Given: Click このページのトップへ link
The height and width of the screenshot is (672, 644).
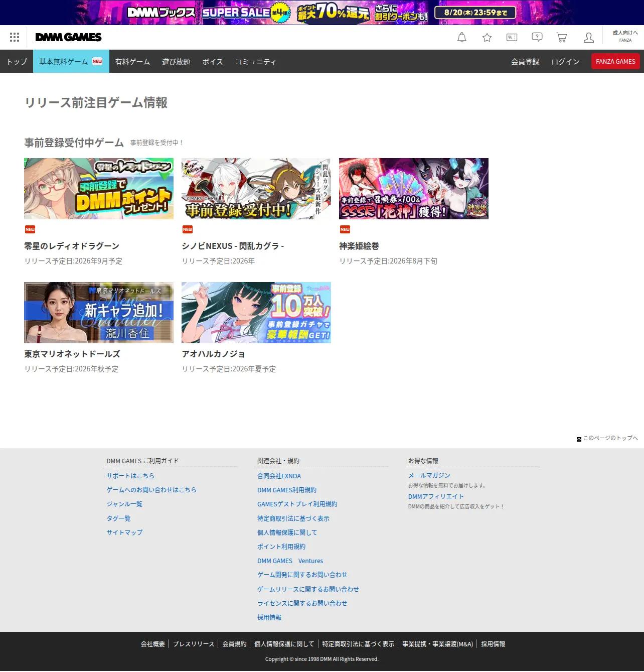Looking at the screenshot, I should coord(610,438).
